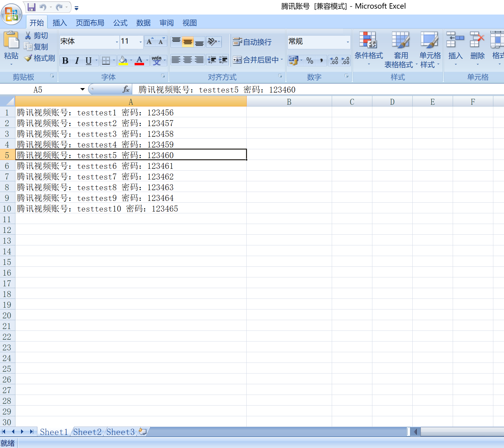Open the font size 11 dropdown

pyautogui.click(x=141, y=42)
